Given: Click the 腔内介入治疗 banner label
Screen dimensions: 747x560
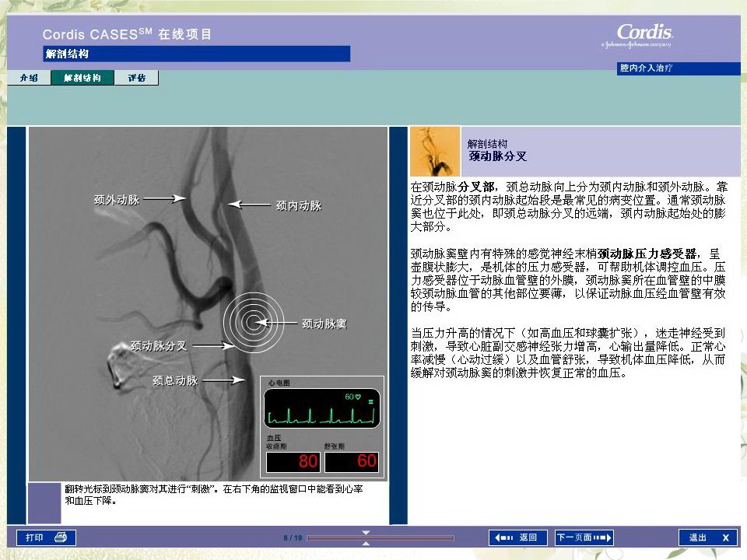Looking at the screenshot, I should tap(646, 68).
